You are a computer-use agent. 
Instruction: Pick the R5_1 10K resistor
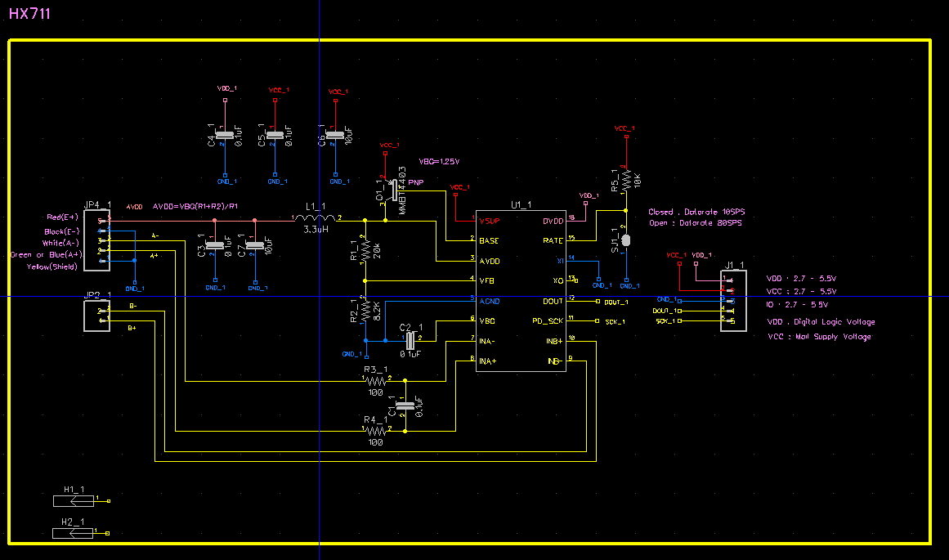(625, 180)
